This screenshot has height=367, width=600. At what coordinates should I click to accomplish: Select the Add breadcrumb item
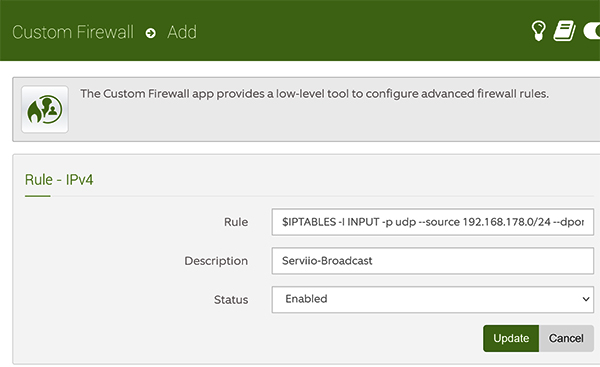(x=182, y=32)
